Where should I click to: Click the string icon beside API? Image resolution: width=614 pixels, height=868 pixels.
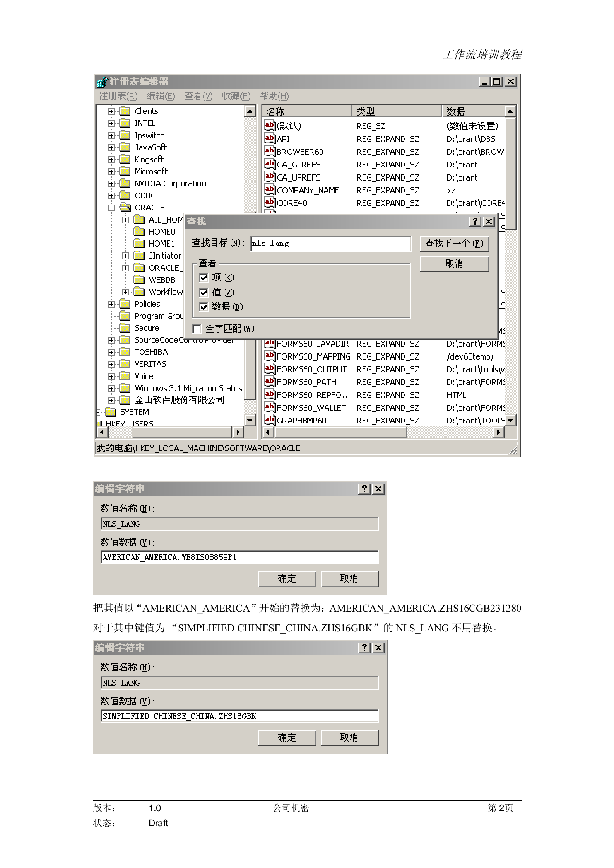(270, 138)
